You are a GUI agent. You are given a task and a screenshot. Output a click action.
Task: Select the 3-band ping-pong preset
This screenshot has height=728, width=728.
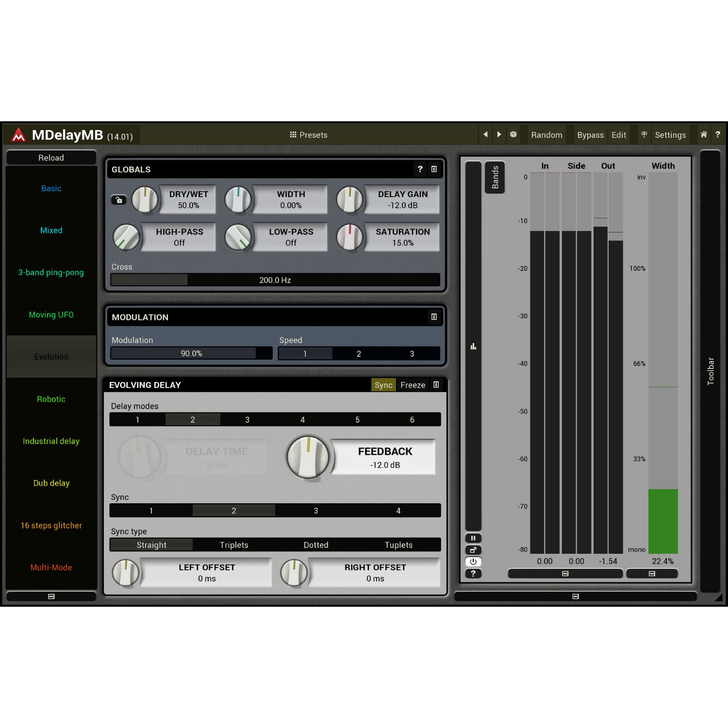pos(51,272)
